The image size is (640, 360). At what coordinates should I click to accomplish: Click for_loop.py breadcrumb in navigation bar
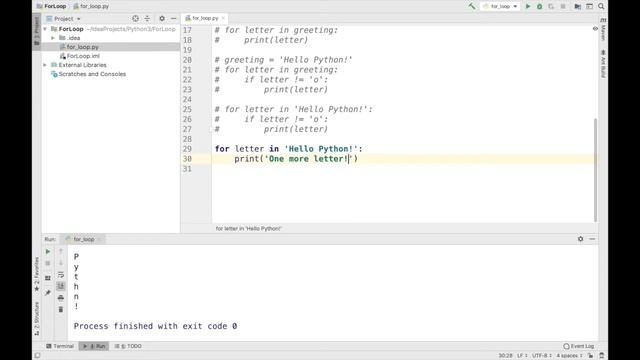pyautogui.click(x=91, y=6)
